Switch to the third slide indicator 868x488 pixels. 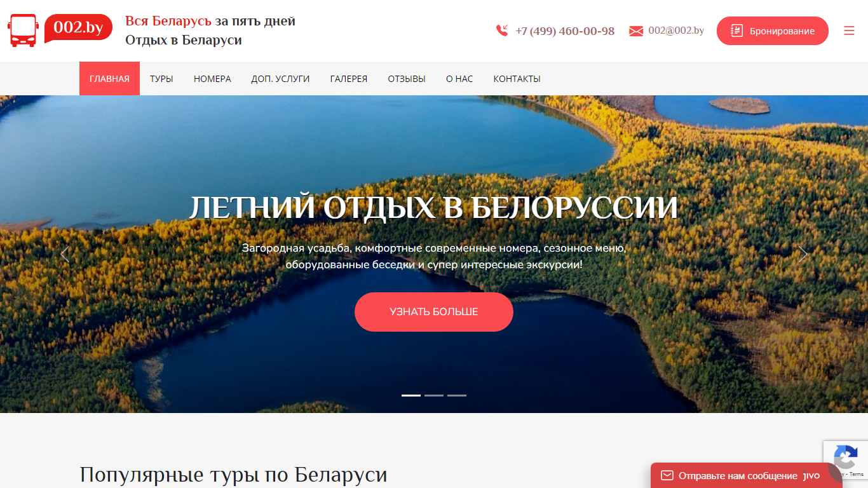click(x=457, y=395)
